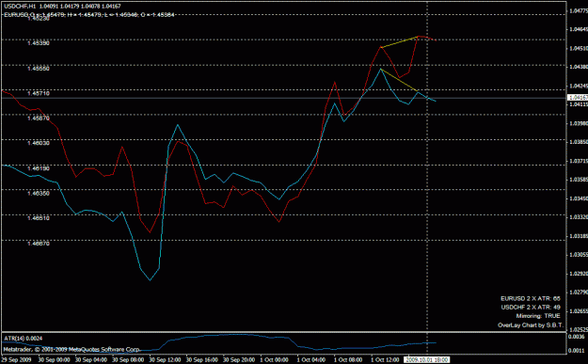Click overlay price label 1.45870

[39, 119]
